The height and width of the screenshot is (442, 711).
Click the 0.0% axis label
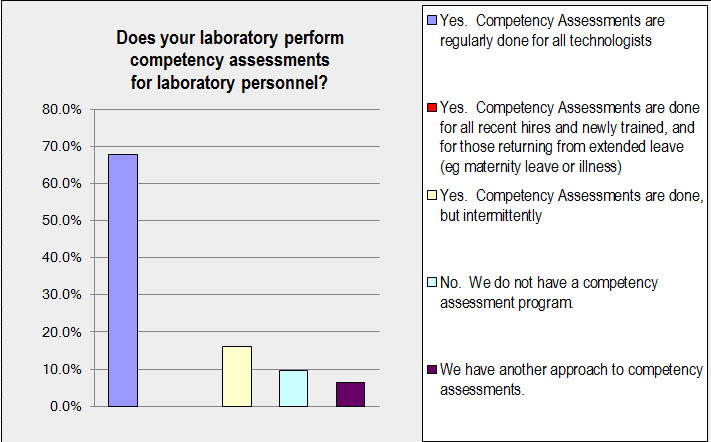pos(66,406)
